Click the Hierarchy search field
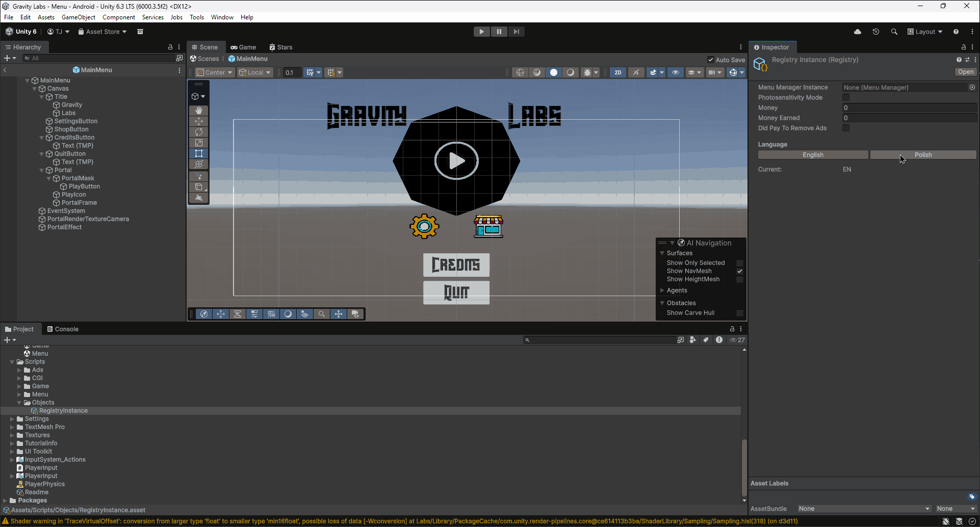The width and height of the screenshot is (980, 527). point(100,58)
